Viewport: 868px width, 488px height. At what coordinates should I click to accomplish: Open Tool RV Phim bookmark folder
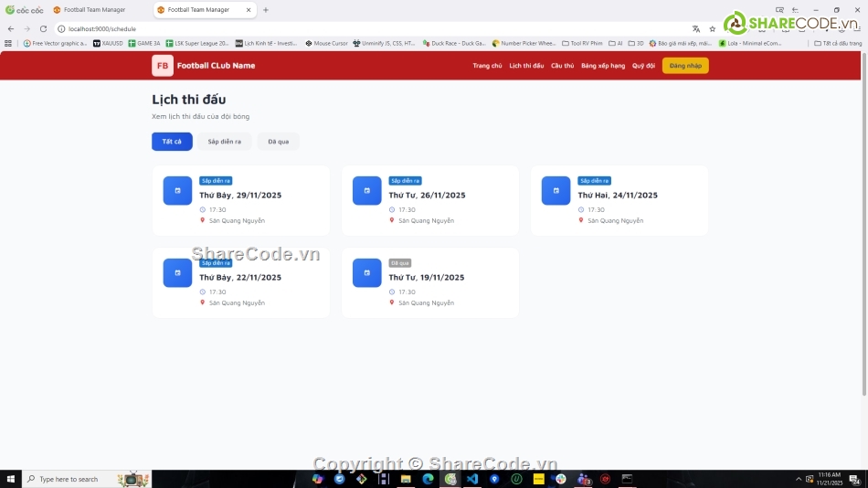point(582,43)
